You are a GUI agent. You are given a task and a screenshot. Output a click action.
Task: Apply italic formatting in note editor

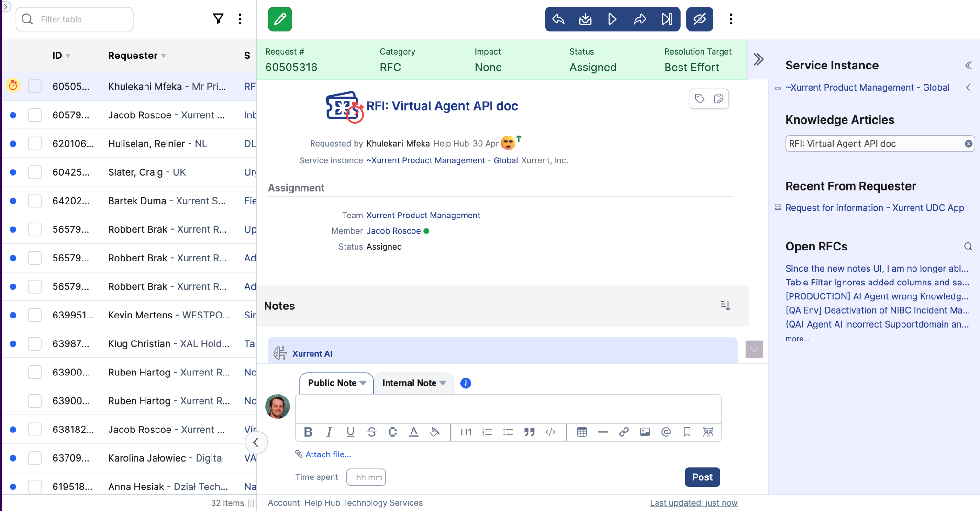[329, 432]
